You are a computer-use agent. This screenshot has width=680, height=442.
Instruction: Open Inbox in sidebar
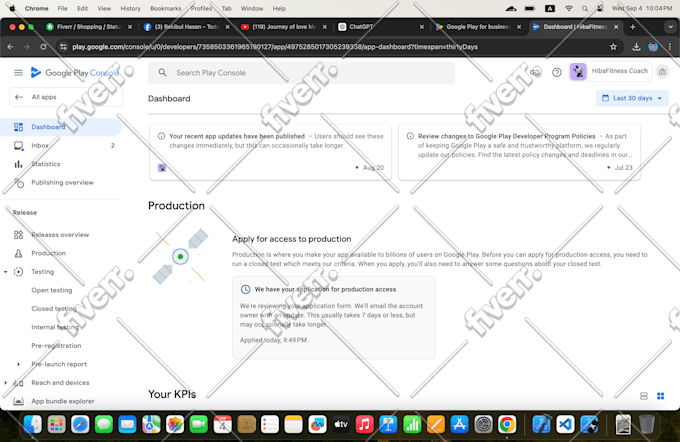point(61,145)
